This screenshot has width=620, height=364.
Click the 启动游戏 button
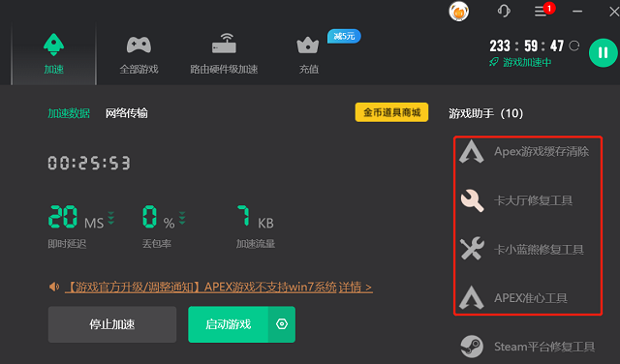click(229, 324)
